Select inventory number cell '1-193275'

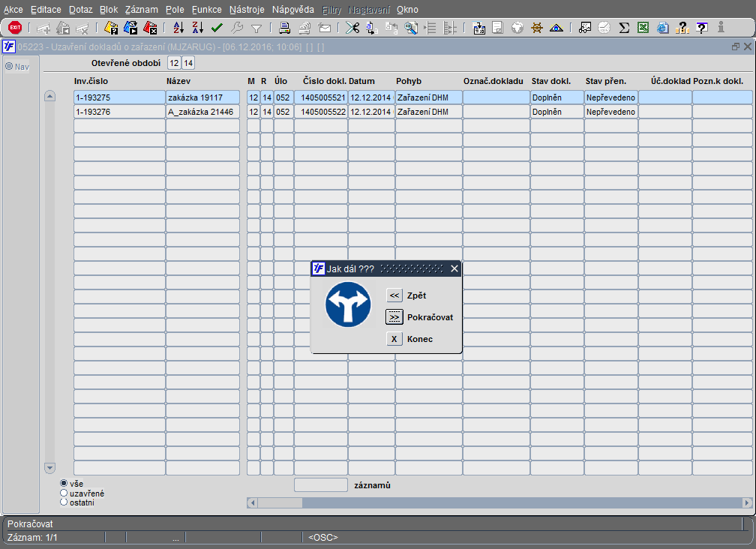(119, 97)
